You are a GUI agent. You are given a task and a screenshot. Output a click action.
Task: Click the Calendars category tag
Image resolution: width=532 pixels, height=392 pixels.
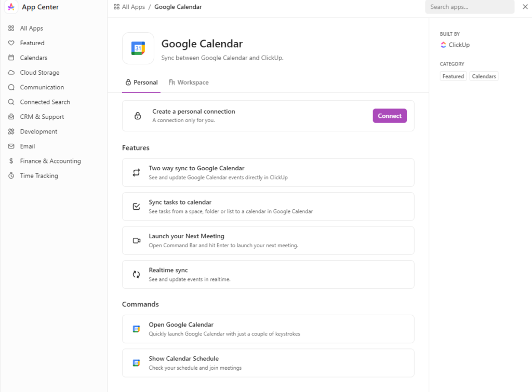coord(484,76)
